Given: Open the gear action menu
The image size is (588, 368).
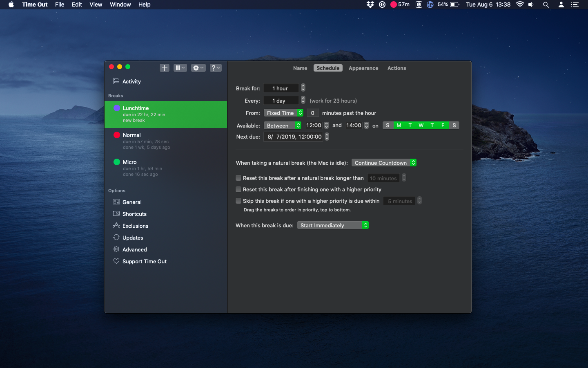Looking at the screenshot, I should pyautogui.click(x=198, y=68).
